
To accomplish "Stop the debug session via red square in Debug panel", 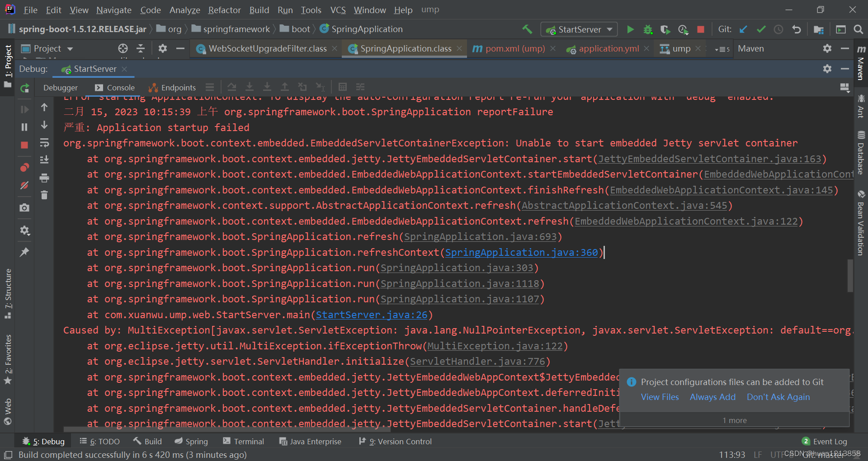I will pos(24,145).
